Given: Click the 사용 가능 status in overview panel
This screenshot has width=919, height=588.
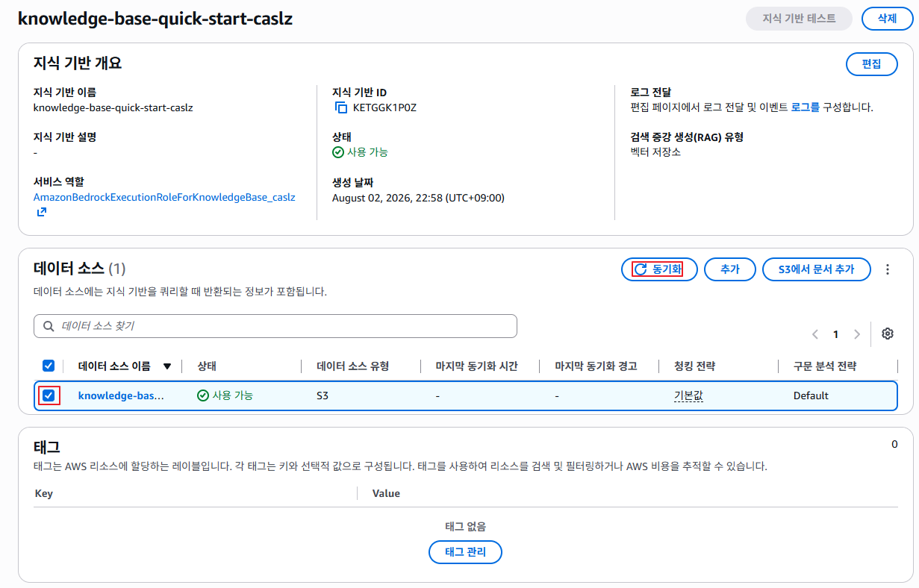Looking at the screenshot, I should click(x=360, y=152).
